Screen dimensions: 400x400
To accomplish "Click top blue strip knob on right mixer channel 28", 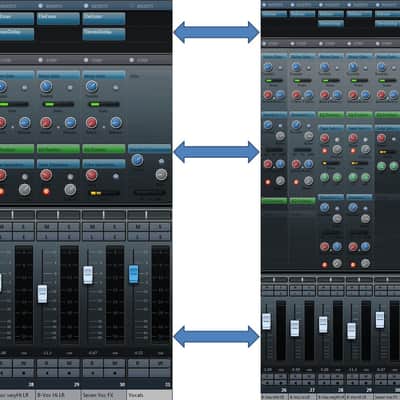I will (x=324, y=67).
